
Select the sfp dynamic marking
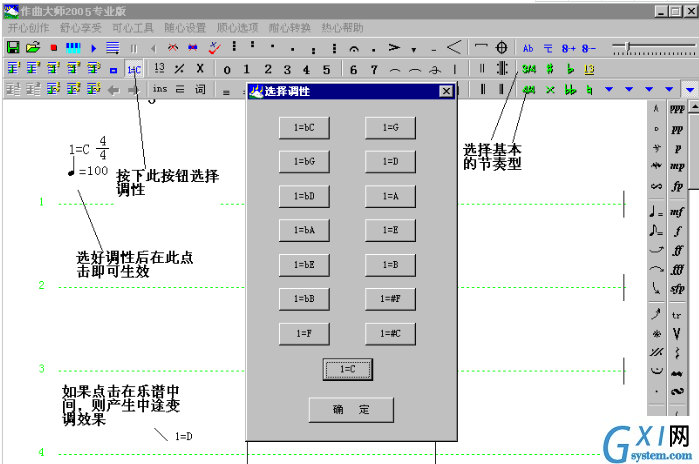tap(677, 288)
